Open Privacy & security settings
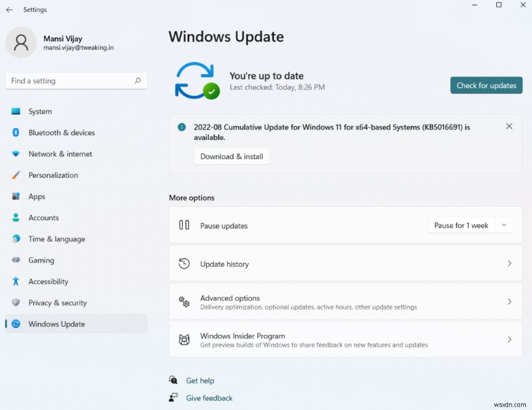532x410 pixels. 15,303
